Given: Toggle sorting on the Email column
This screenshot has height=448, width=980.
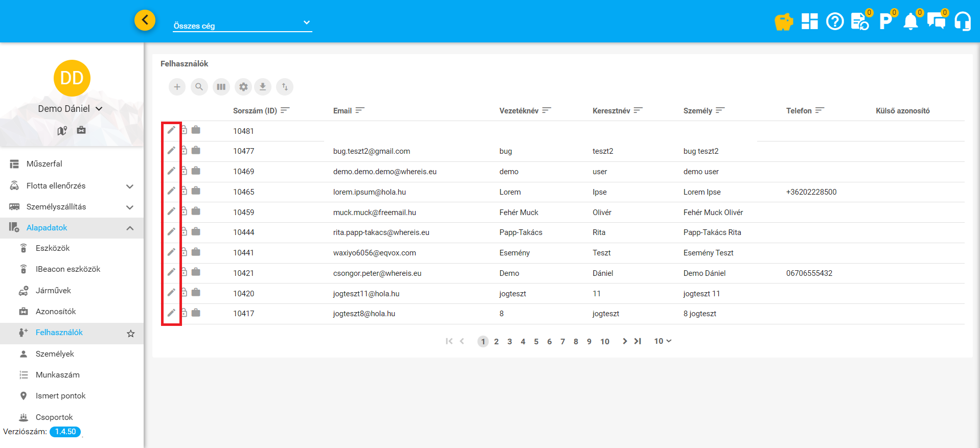Looking at the screenshot, I should 360,110.
